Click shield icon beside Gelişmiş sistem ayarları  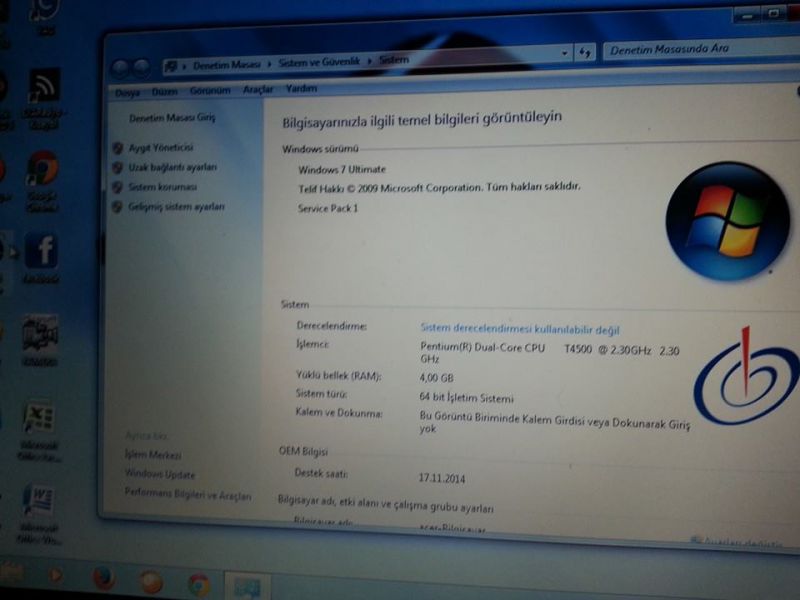[x=117, y=207]
